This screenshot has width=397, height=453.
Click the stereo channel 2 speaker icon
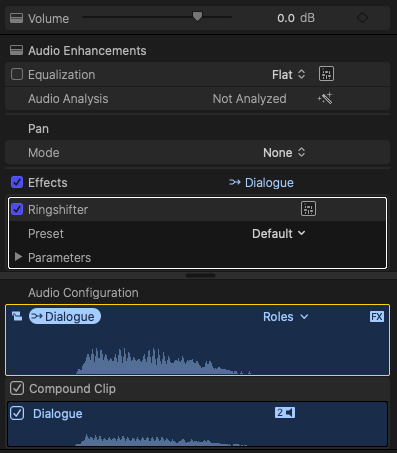(285, 413)
